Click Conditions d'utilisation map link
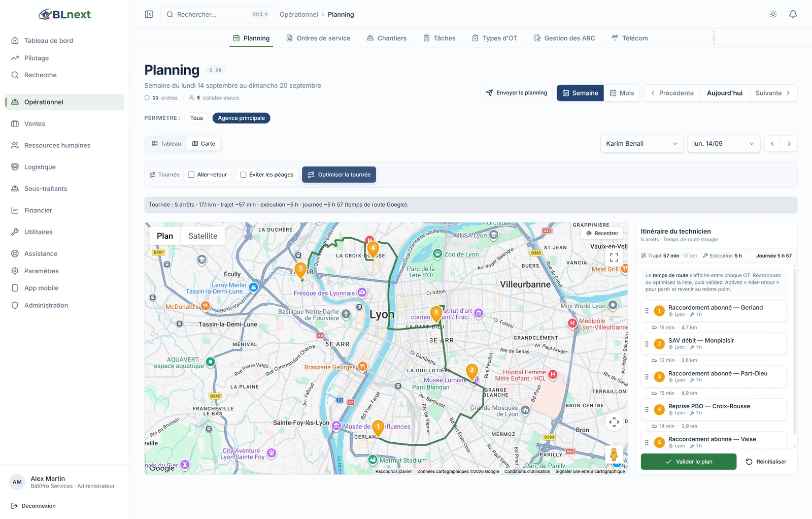Image resolution: width=812 pixels, height=519 pixels. pos(527,471)
